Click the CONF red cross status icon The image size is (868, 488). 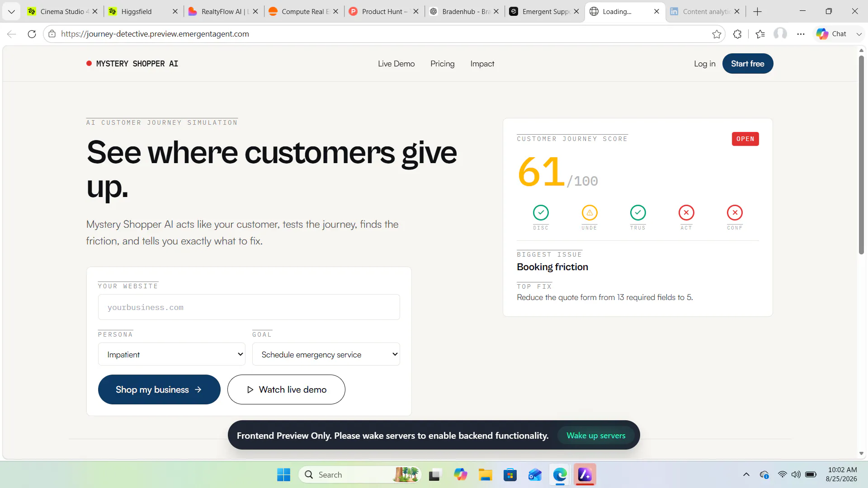pos(735,212)
